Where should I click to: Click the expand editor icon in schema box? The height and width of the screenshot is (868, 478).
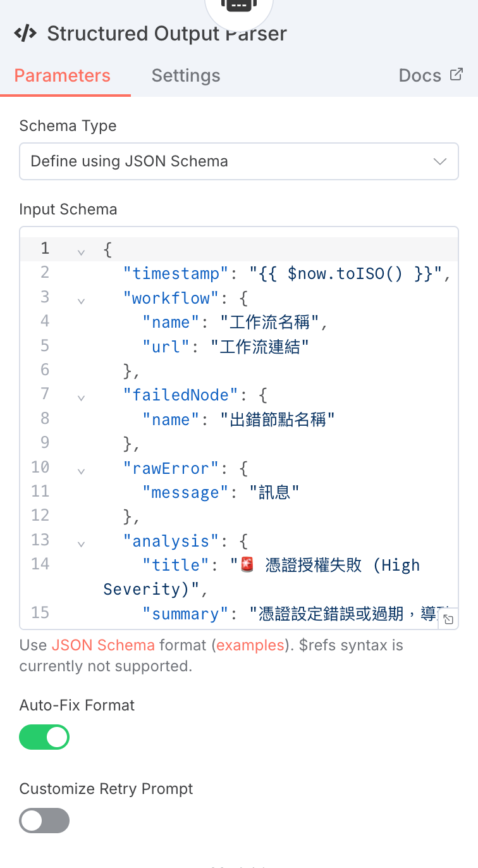448,619
